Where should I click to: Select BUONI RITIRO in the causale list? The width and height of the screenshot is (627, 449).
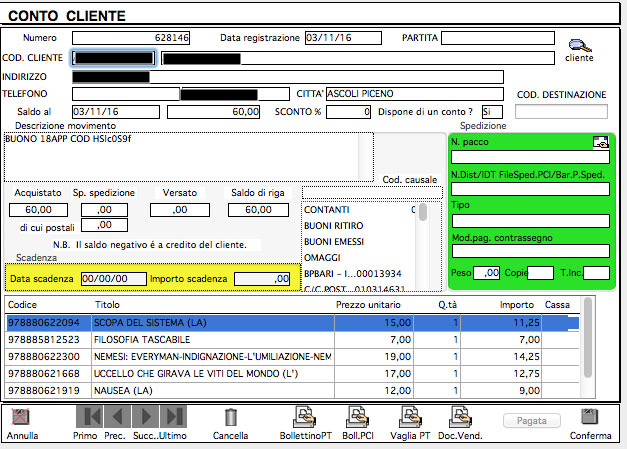click(359, 226)
